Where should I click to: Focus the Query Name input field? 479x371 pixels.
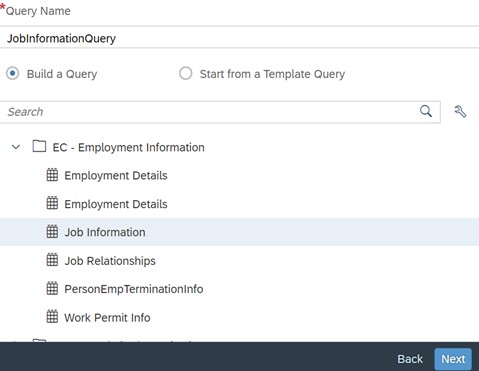point(239,37)
